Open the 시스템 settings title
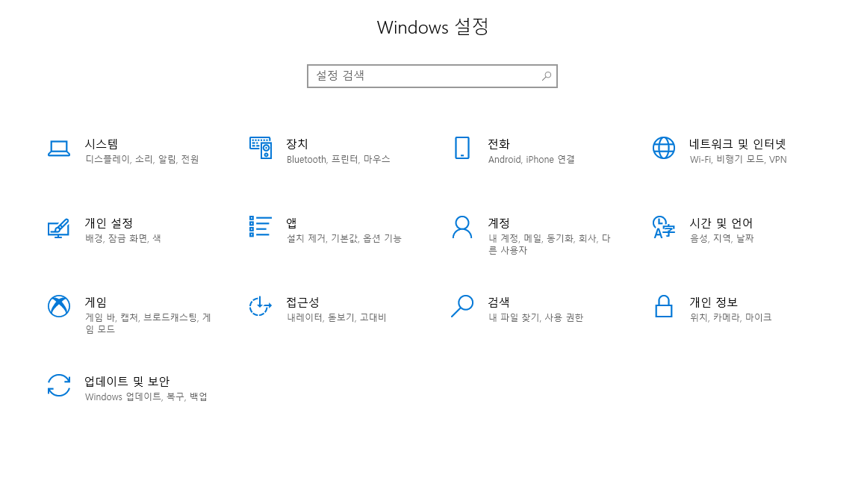867x504 pixels. pyautogui.click(x=101, y=144)
